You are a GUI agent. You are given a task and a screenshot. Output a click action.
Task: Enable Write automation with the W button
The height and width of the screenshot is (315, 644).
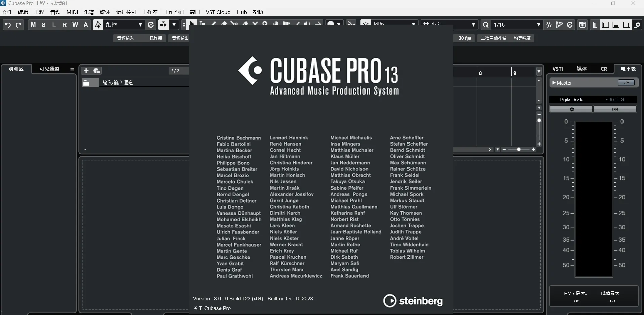75,24
